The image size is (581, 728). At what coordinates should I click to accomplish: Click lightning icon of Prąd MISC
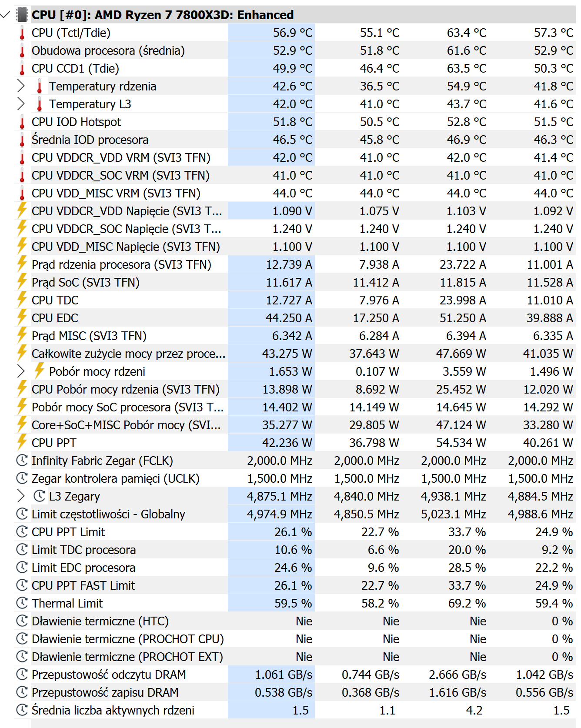22,335
